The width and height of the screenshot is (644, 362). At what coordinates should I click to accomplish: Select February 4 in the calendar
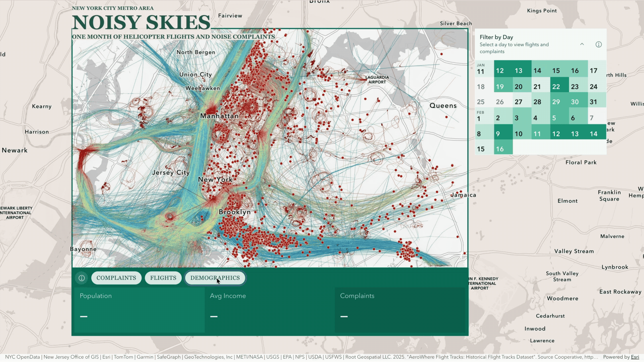[541, 116]
